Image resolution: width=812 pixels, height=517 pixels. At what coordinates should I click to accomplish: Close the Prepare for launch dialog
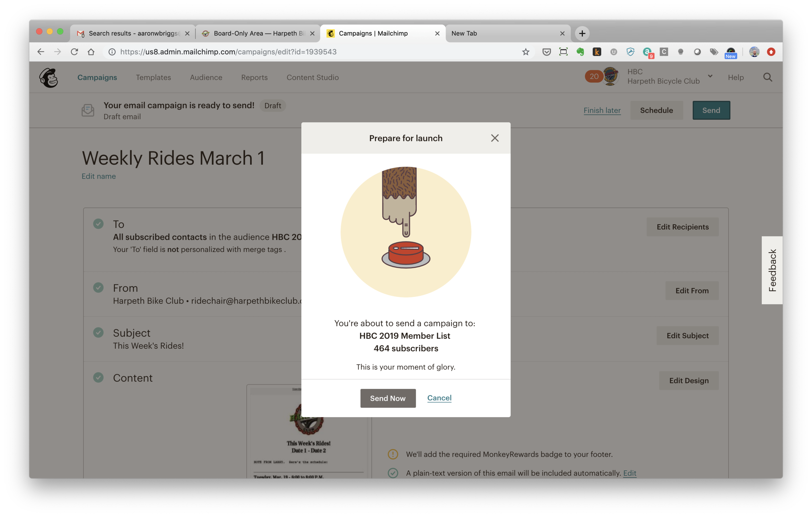click(x=495, y=138)
